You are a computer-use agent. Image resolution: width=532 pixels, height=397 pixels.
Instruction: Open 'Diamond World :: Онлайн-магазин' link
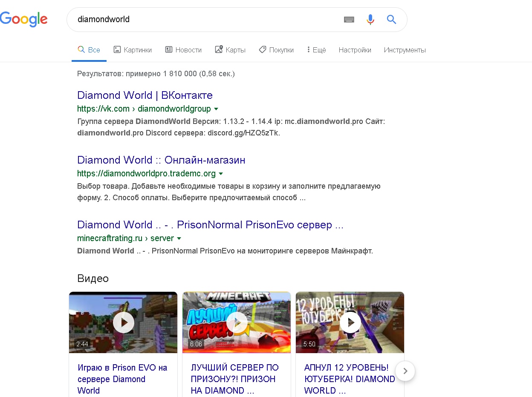coord(161,160)
